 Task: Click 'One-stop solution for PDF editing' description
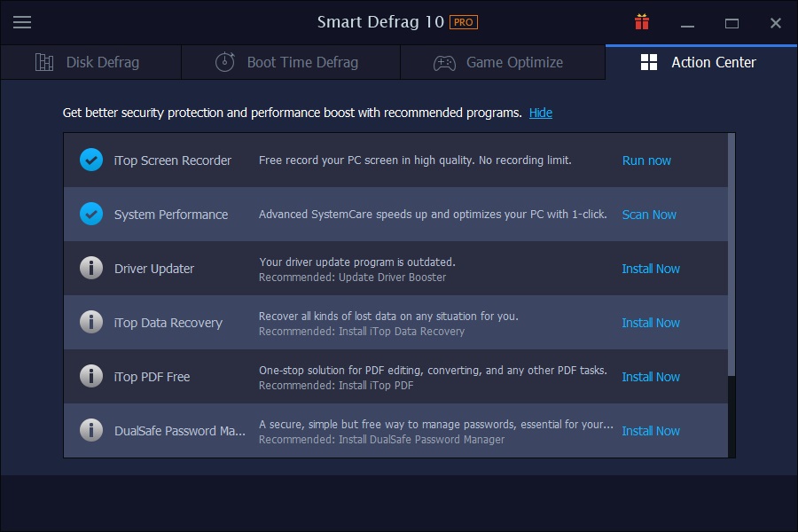click(433, 370)
